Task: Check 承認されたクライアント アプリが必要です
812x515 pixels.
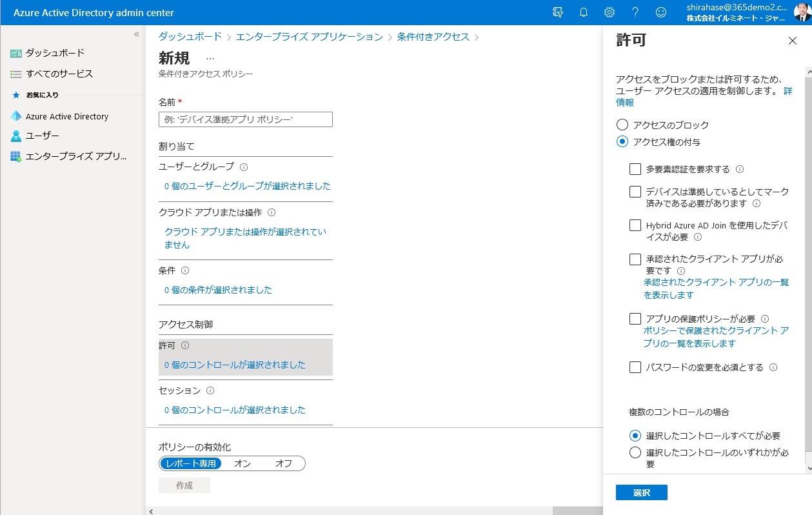Action: coord(635,259)
